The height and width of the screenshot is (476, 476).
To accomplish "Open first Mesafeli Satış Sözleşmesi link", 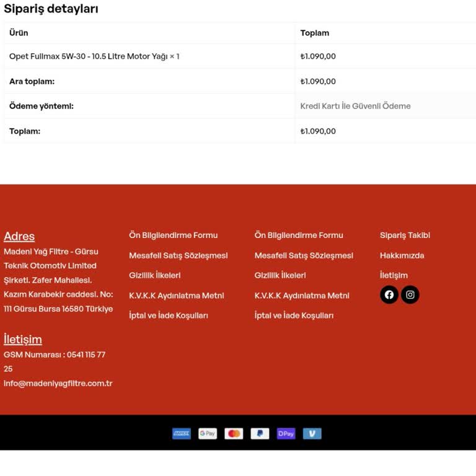I will (x=178, y=255).
